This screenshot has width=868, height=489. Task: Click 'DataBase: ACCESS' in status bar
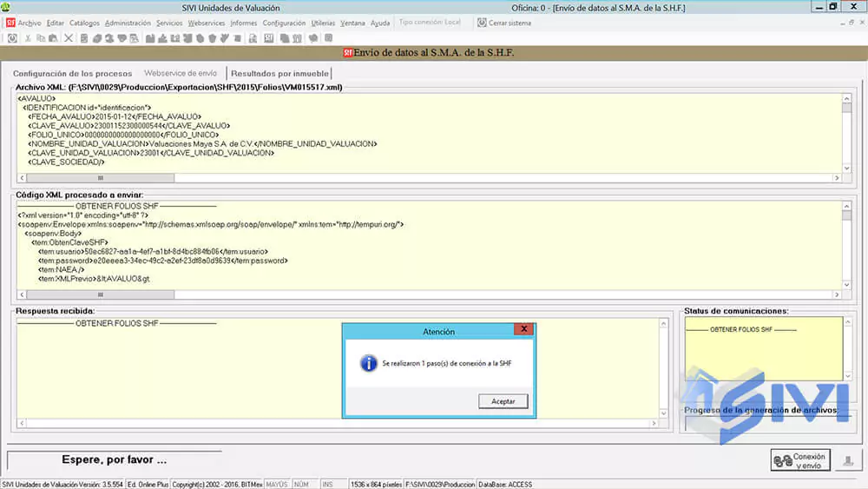[x=505, y=485]
